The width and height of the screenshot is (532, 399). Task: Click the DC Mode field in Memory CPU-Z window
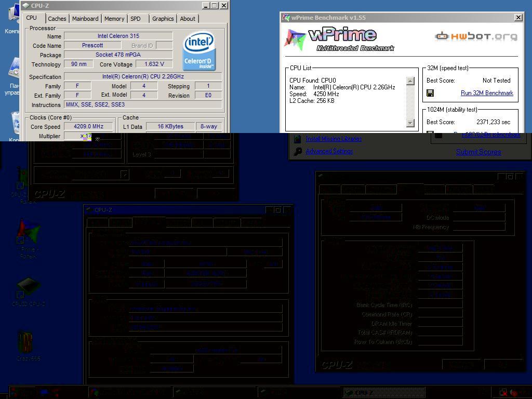478,218
